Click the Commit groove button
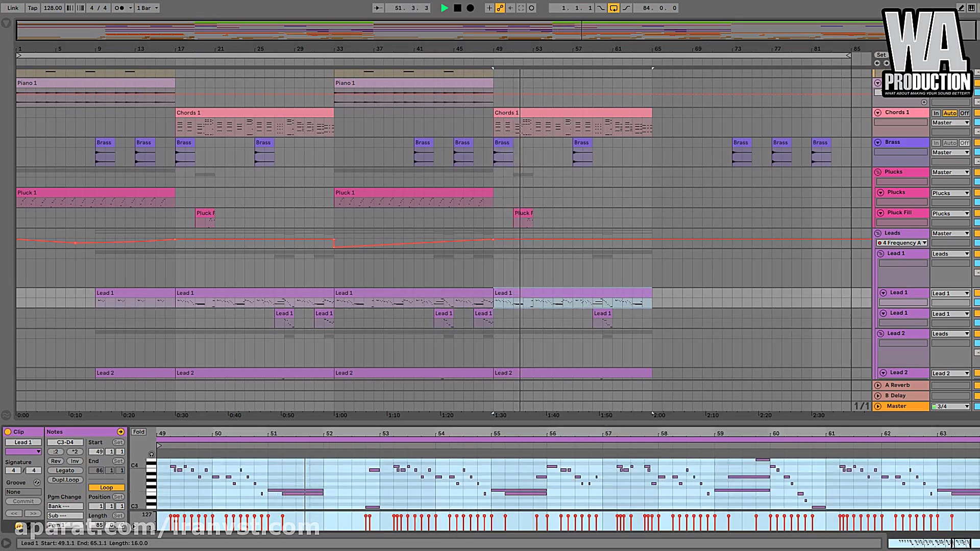This screenshot has width=980, height=551. [23, 501]
